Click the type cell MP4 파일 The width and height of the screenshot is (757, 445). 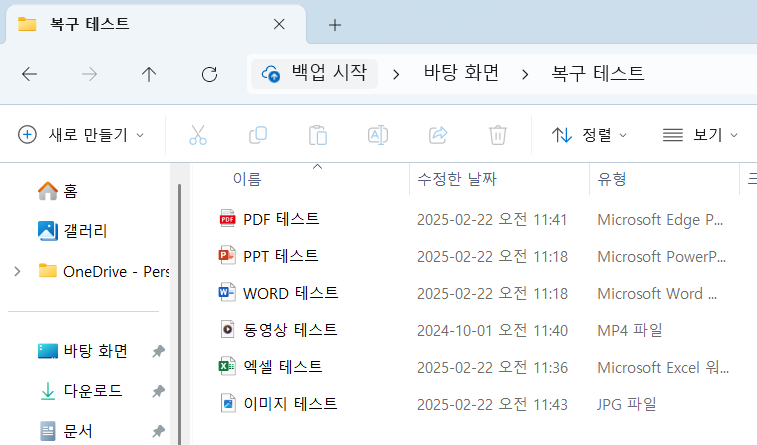[x=630, y=331]
